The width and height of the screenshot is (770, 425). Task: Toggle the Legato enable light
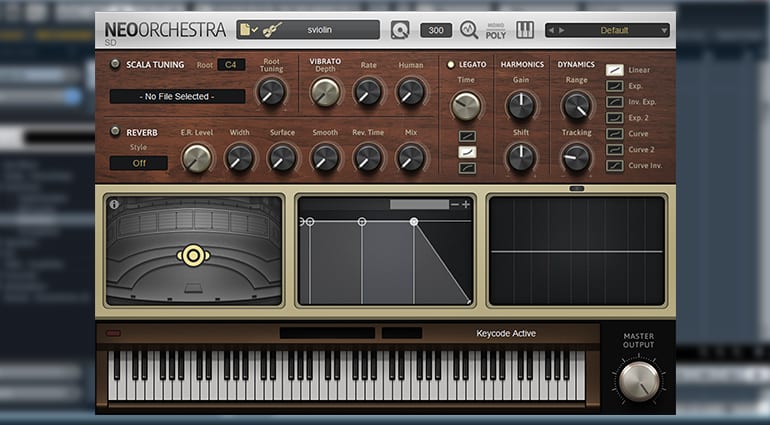pos(450,64)
